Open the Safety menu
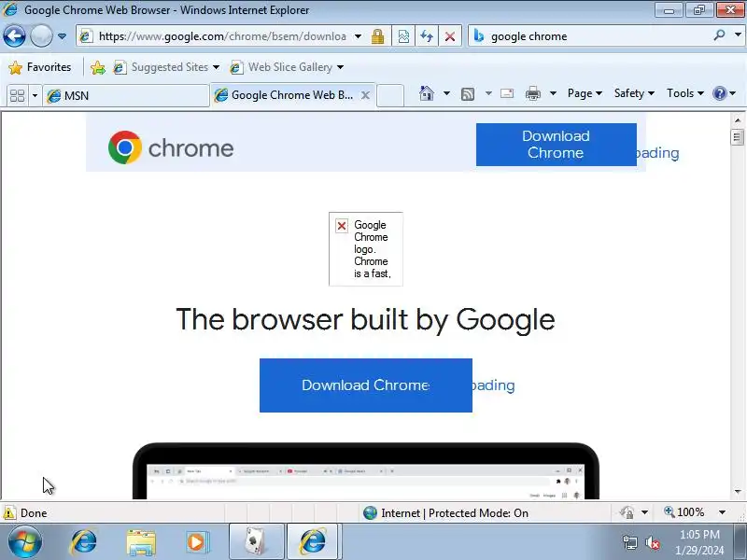 634,93
